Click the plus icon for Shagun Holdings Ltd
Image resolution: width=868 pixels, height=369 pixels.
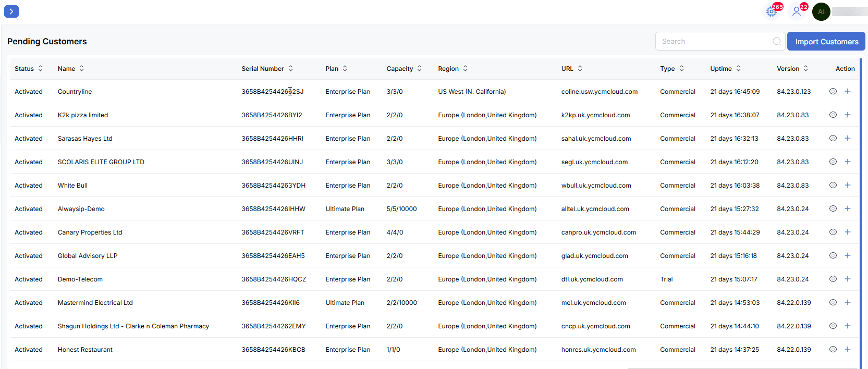click(x=848, y=326)
